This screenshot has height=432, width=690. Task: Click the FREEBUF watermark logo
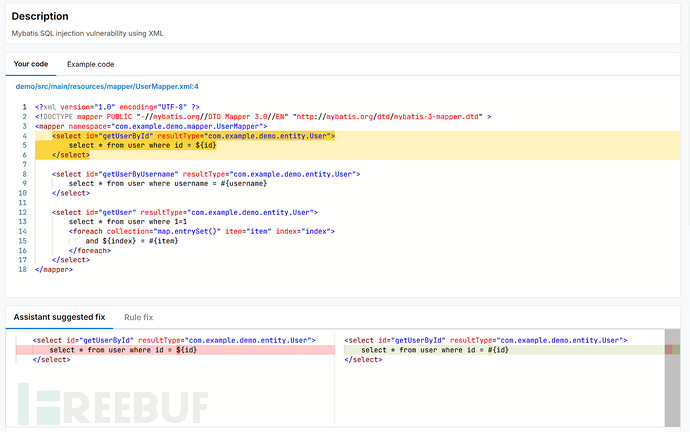112,404
